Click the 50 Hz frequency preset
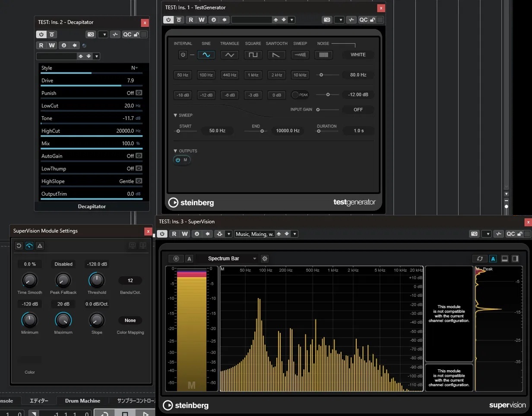The image size is (532, 416). pyautogui.click(x=183, y=75)
